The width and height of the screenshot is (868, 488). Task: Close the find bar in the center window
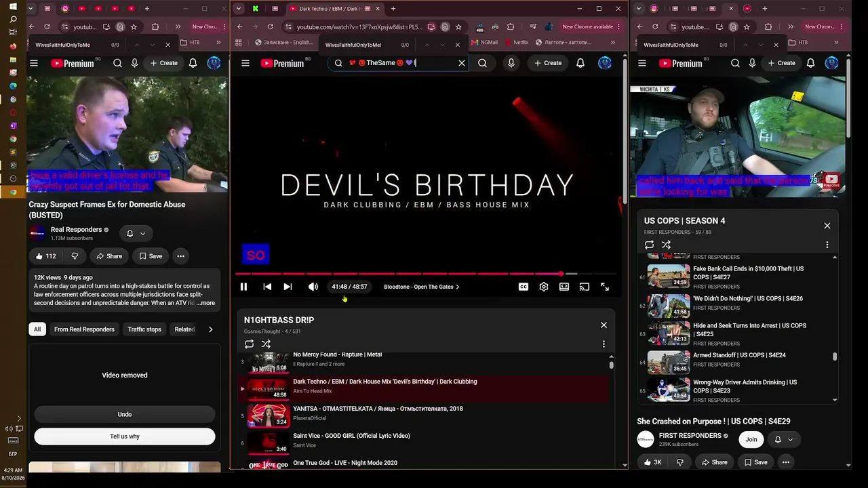457,45
